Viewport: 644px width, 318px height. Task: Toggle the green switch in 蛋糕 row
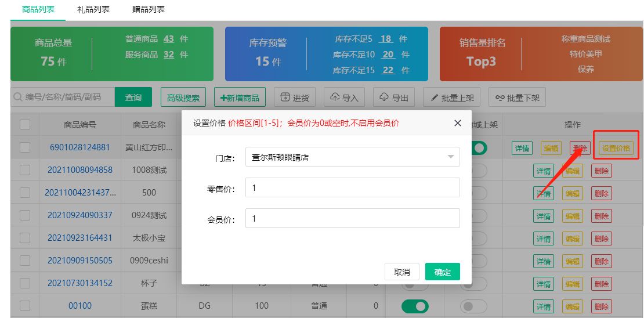pyautogui.click(x=415, y=306)
